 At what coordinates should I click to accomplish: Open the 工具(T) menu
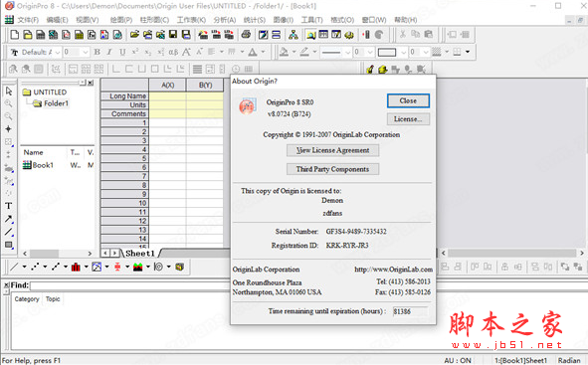point(312,20)
